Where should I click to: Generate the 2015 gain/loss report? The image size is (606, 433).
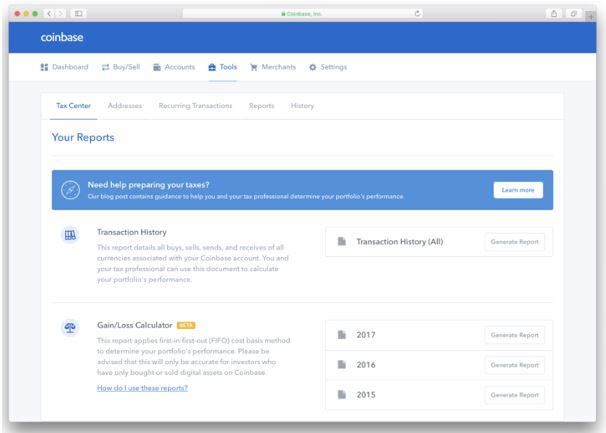514,395
